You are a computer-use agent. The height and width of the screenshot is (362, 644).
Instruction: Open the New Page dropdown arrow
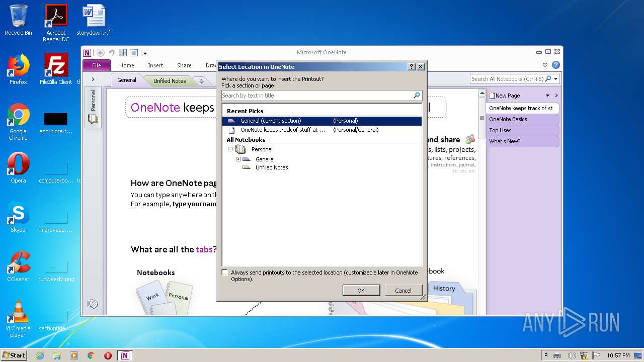coord(547,96)
